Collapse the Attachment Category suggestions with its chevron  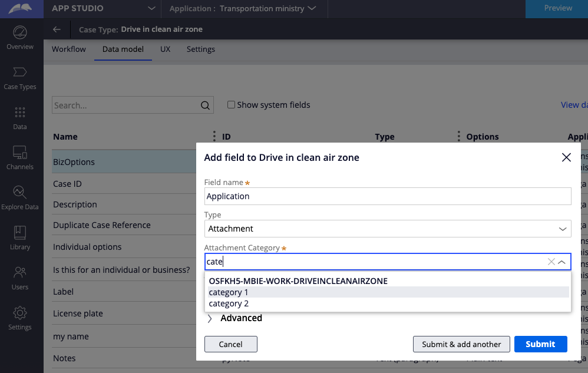[561, 261]
